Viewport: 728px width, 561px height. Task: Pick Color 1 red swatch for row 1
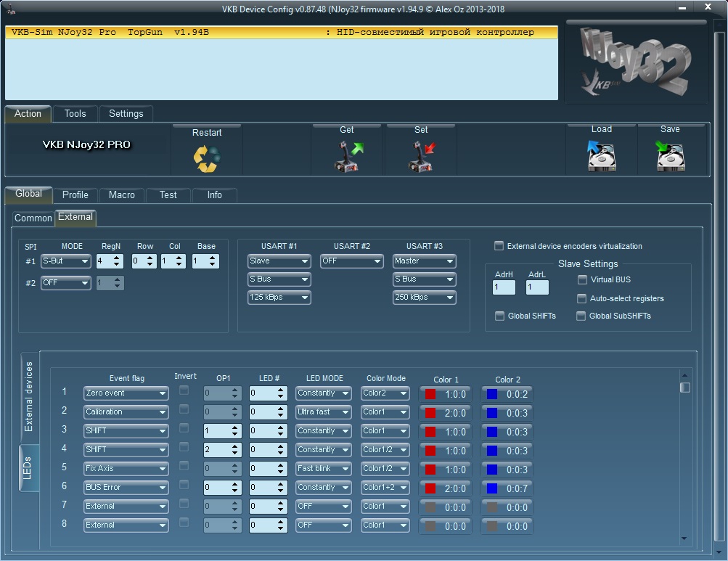click(430, 394)
